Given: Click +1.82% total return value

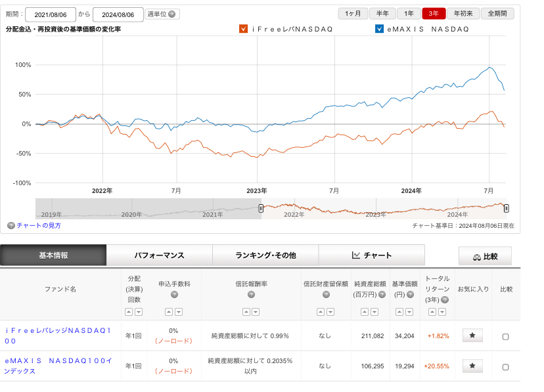Looking at the screenshot, I should tap(438, 336).
